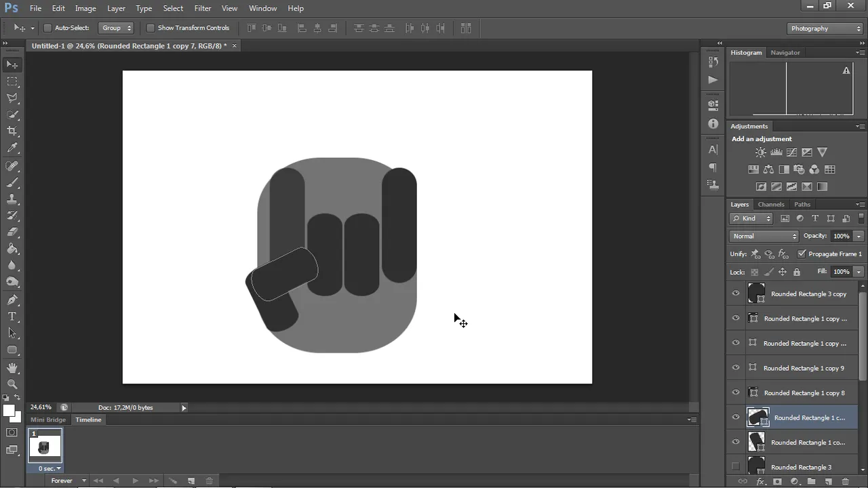Screen dimensions: 868x488
Task: Select the Move tool in the toolbox
Action: [12, 64]
